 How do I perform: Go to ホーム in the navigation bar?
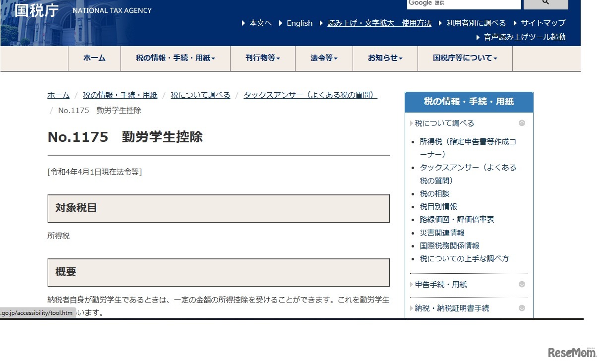(94, 58)
